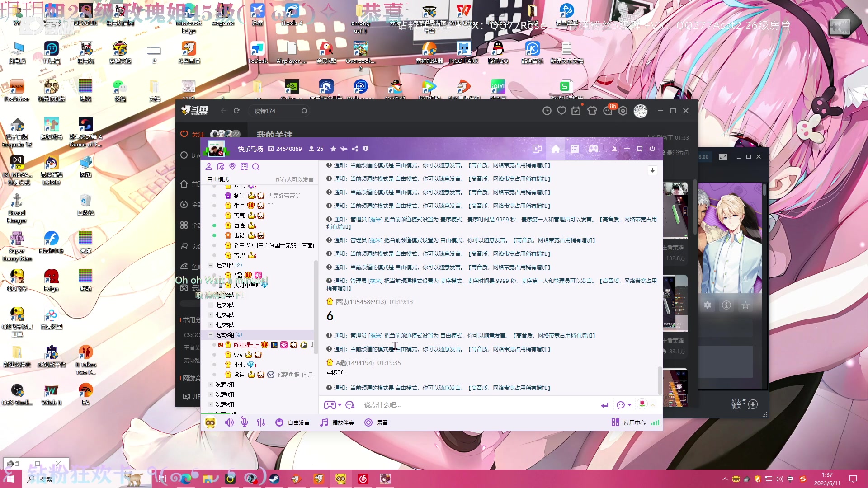Select user 小七 in member list
This screenshot has width=868, height=488.
239,365
